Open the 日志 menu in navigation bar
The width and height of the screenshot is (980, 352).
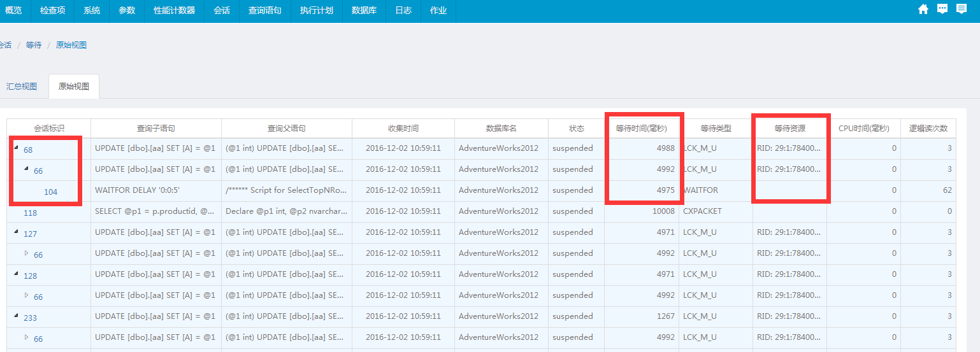click(x=403, y=11)
